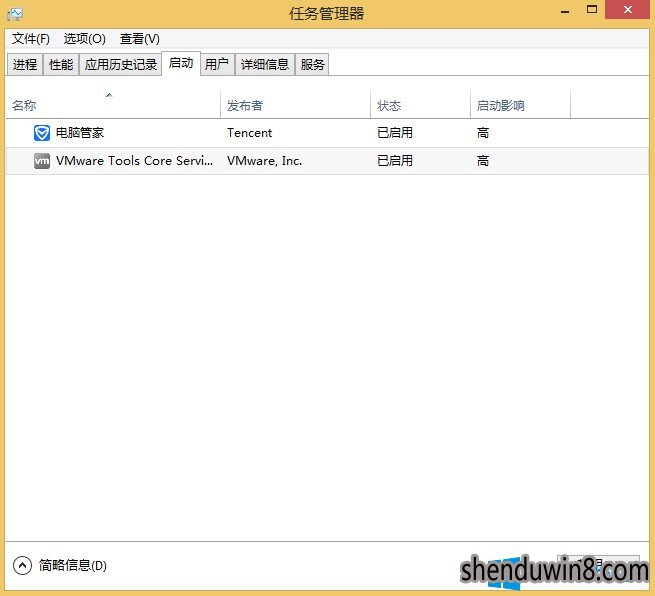Viewport: 655px width, 596px height.
Task: Sort by the 名称 column header
Action: [x=113, y=104]
